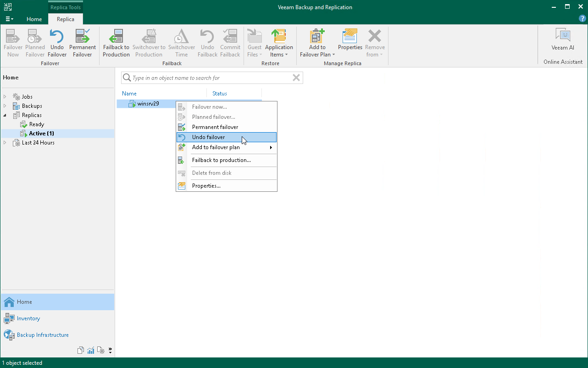588x368 pixels.
Task: Open the Files view icon in the bottom navigation
Action: (81, 351)
